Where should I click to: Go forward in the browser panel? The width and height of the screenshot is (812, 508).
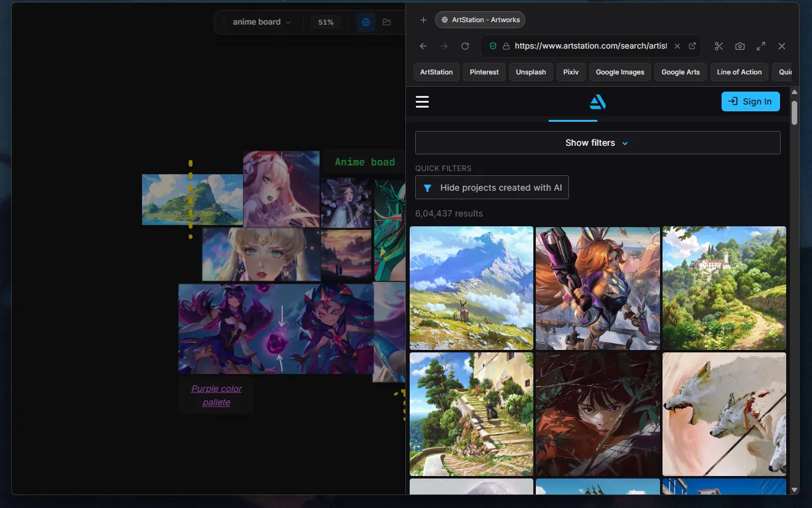click(x=444, y=46)
